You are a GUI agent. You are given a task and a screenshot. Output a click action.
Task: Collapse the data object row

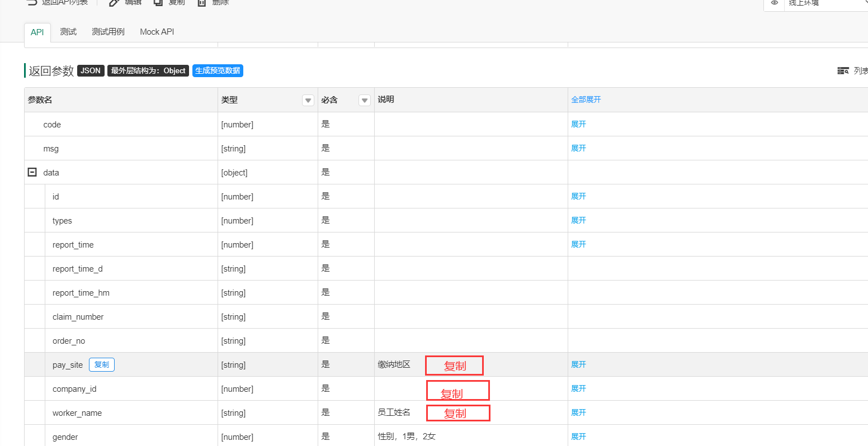tap(32, 172)
